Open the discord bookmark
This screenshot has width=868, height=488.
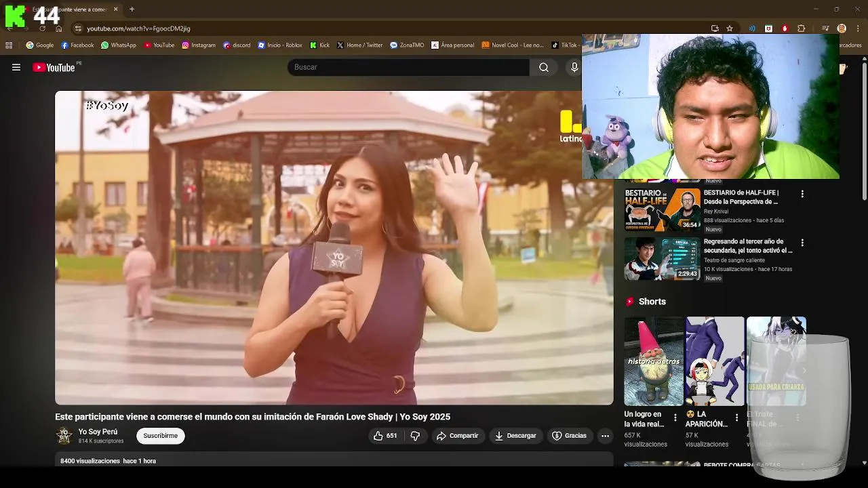tap(237, 45)
